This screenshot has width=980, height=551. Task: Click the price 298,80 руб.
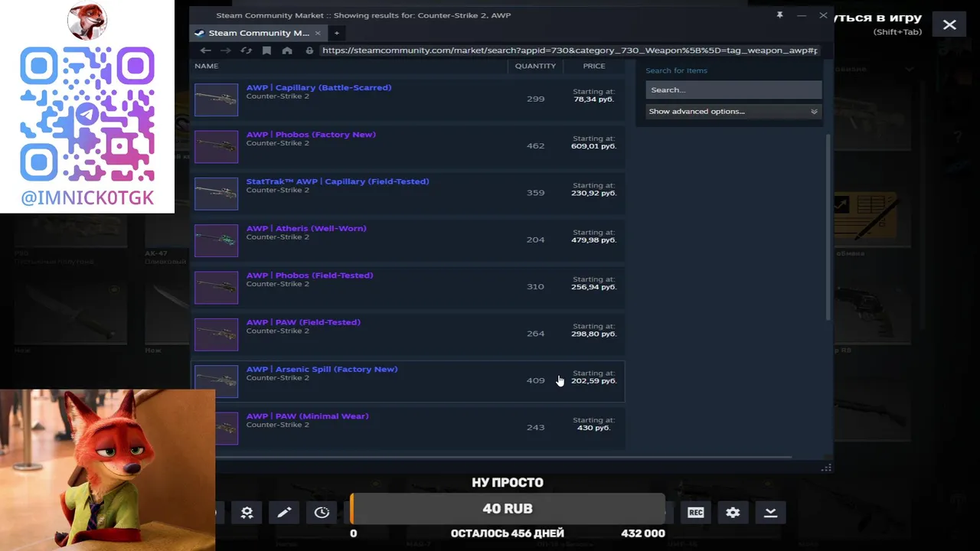click(593, 334)
